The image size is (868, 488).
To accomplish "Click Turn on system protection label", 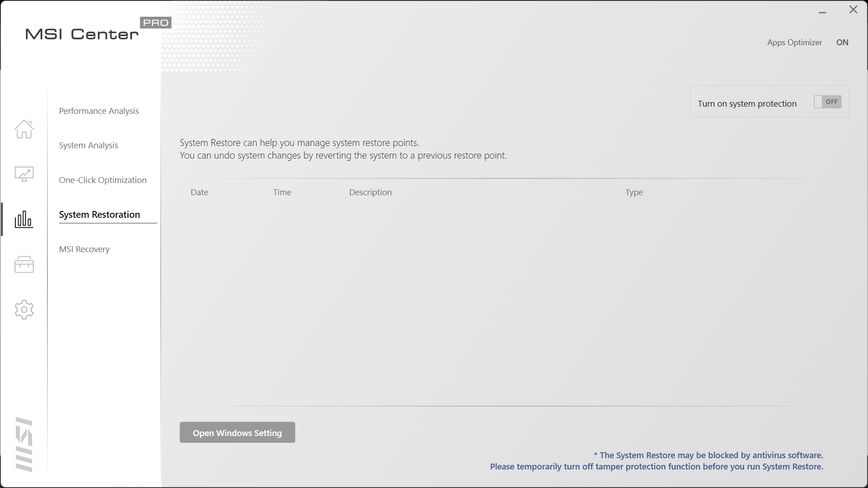I will click(x=747, y=103).
